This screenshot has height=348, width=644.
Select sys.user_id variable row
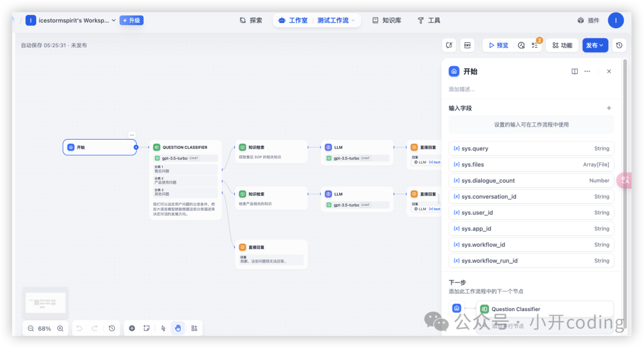[x=531, y=213]
